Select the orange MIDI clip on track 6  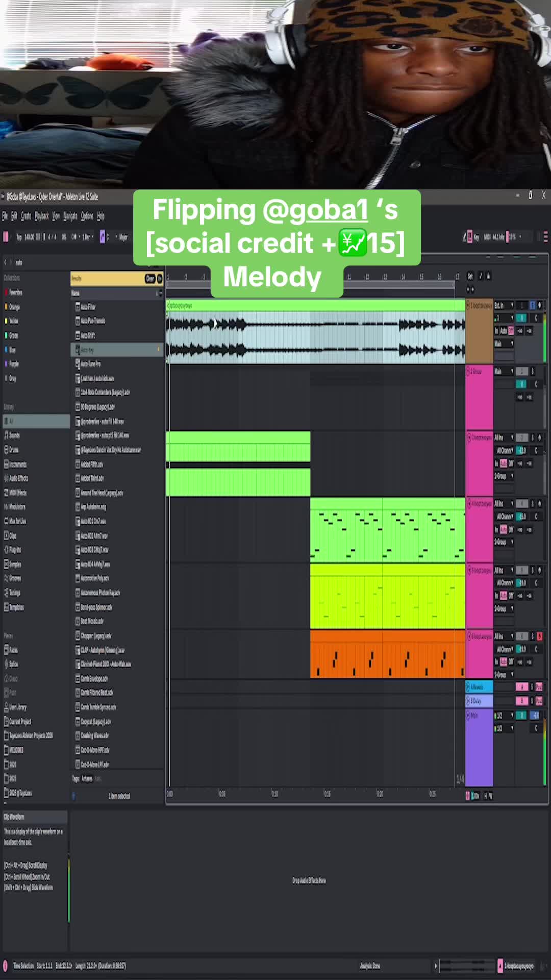387,654
